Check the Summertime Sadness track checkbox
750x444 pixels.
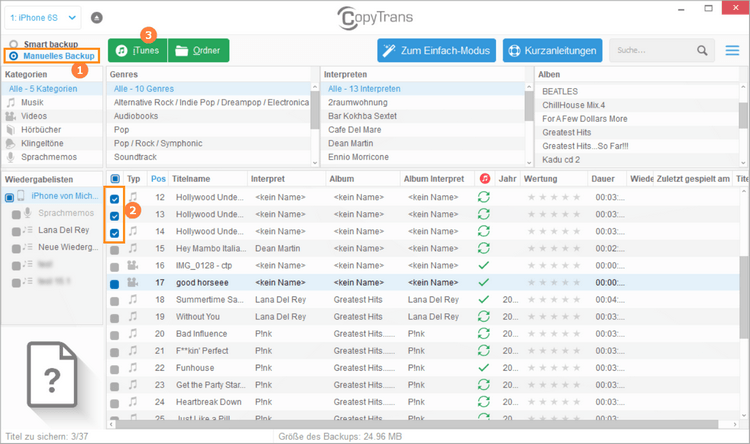114,301
